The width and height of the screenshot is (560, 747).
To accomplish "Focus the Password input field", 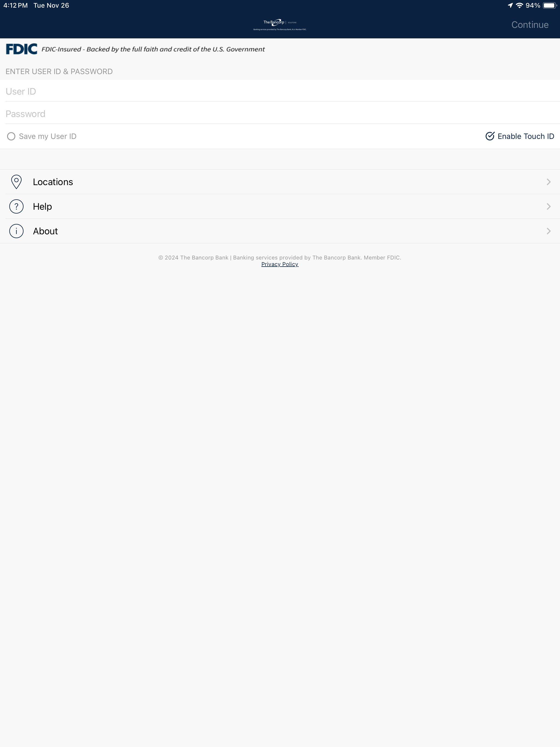I will click(x=280, y=113).
